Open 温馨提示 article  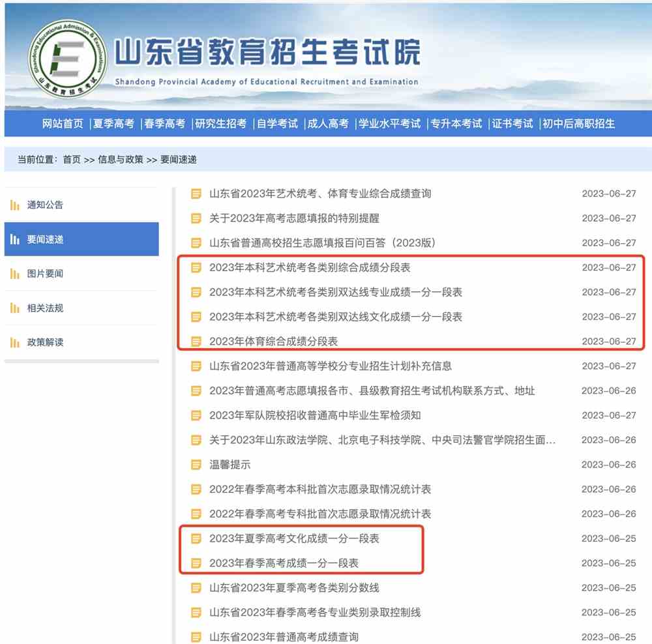230,465
